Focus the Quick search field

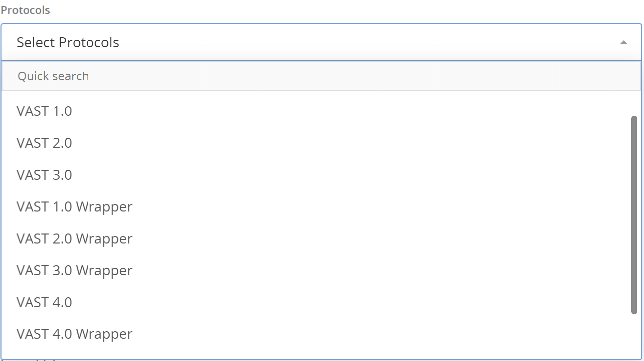click(321, 76)
